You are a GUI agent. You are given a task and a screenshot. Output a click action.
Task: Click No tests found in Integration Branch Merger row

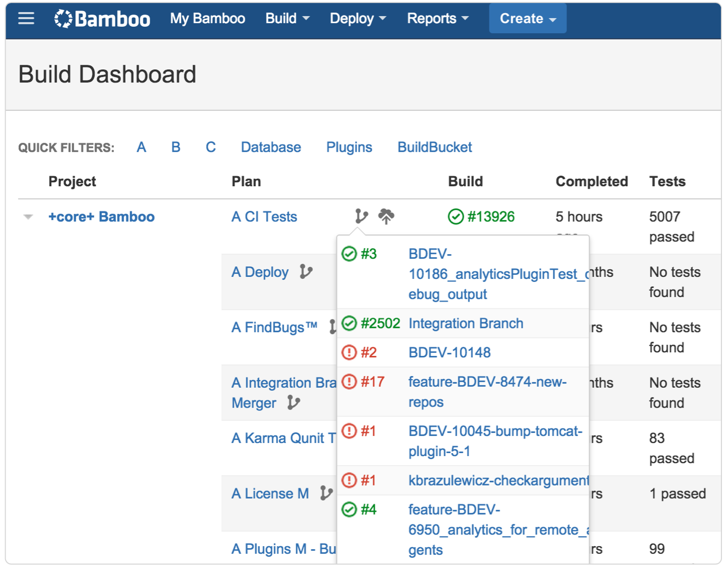pos(675,393)
